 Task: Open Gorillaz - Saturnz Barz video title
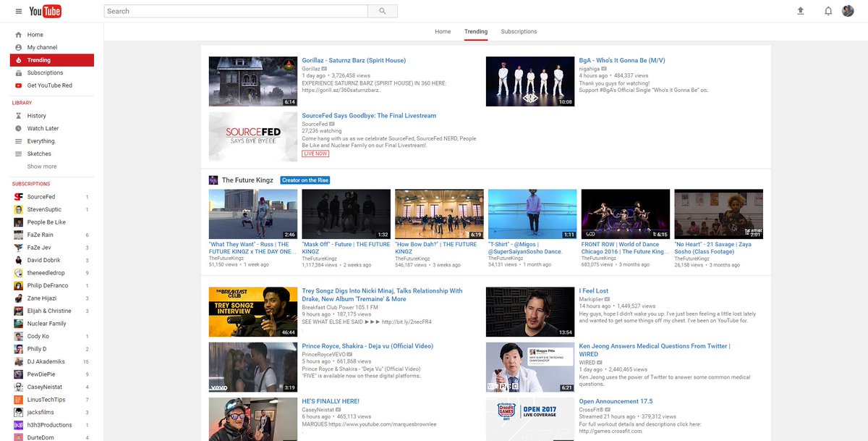coord(354,60)
